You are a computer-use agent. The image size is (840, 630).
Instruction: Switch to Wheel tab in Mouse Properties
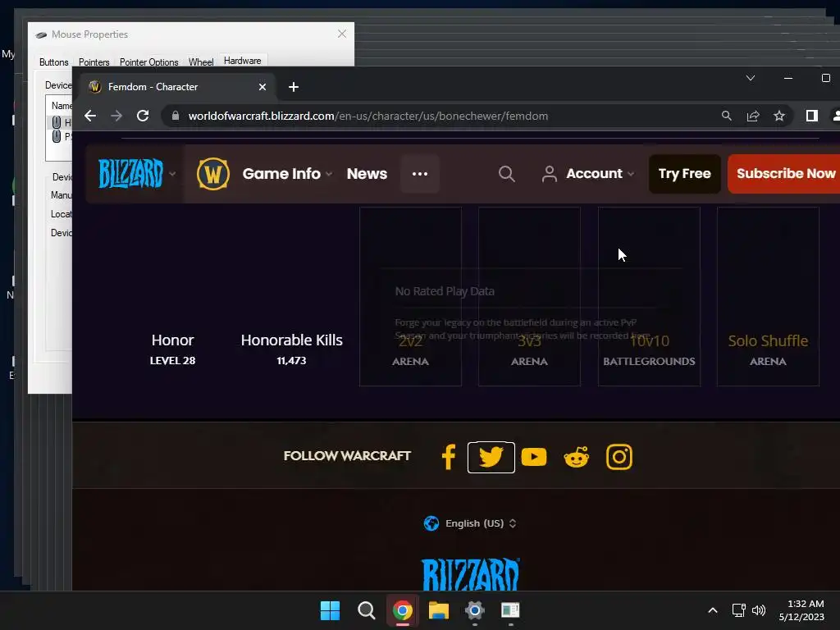click(x=201, y=62)
